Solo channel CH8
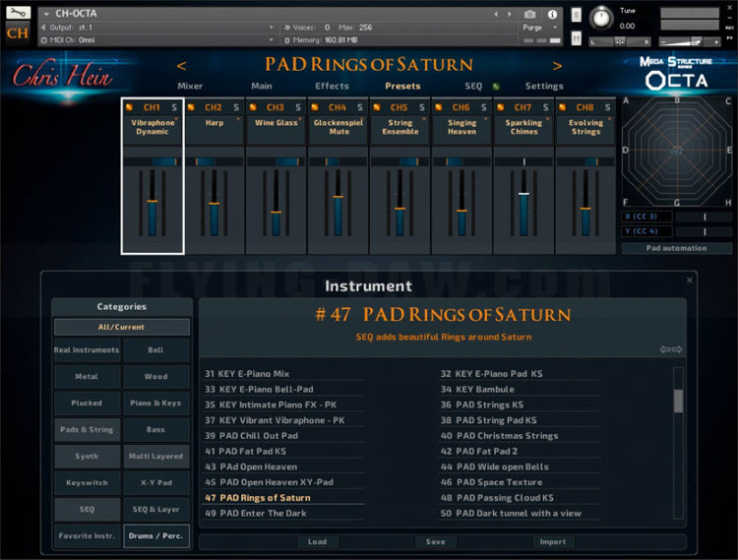This screenshot has width=738, height=560. tap(608, 107)
